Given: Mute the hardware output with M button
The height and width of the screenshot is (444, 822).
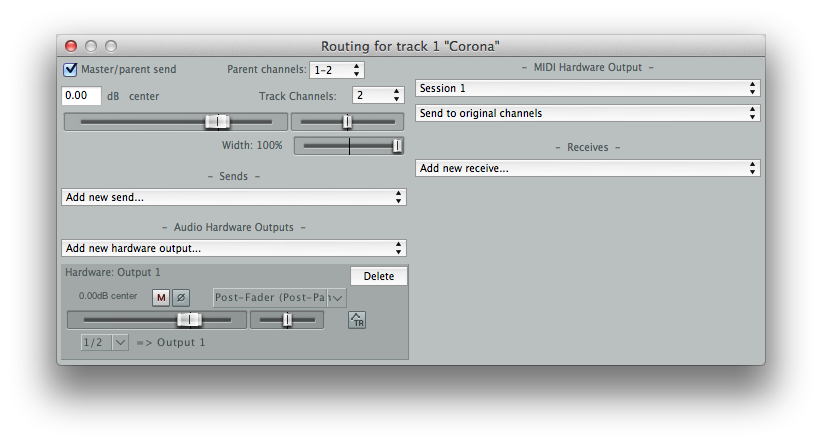Looking at the screenshot, I should click(x=161, y=298).
